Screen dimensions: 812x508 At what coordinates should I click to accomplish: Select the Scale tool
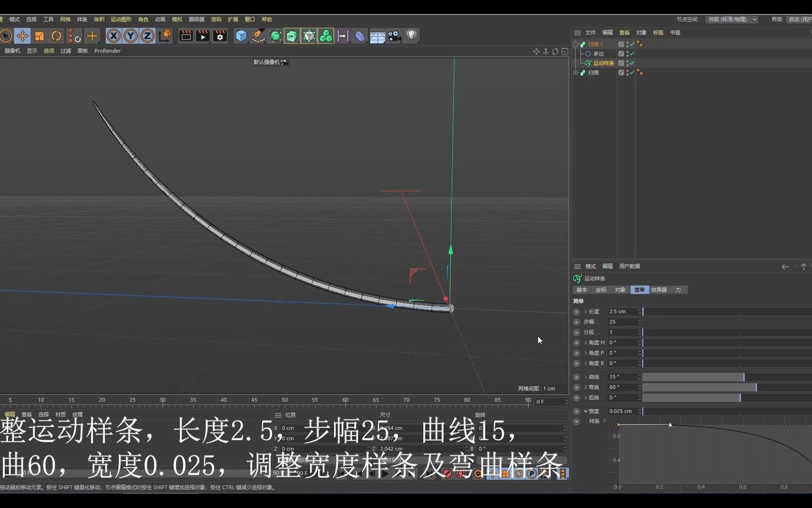(x=39, y=36)
